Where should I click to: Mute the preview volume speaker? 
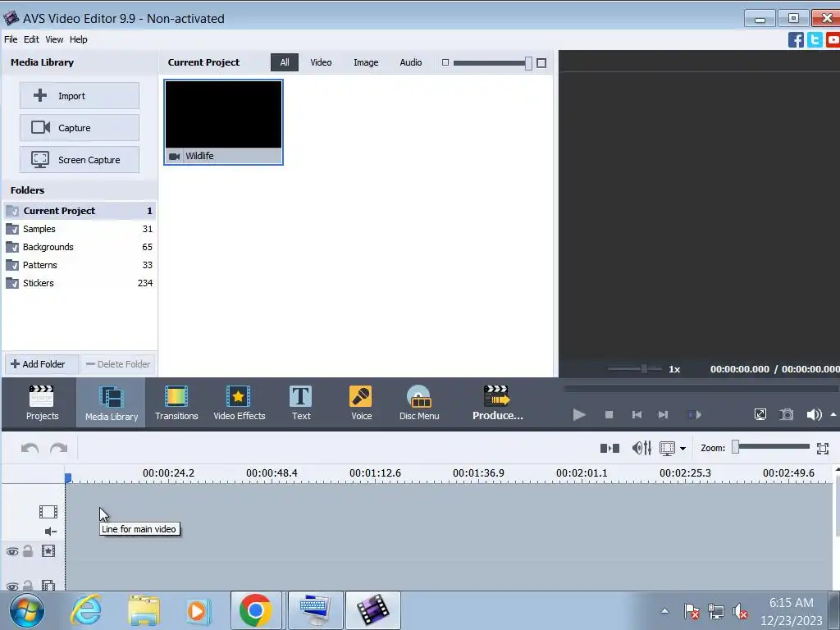click(x=814, y=414)
